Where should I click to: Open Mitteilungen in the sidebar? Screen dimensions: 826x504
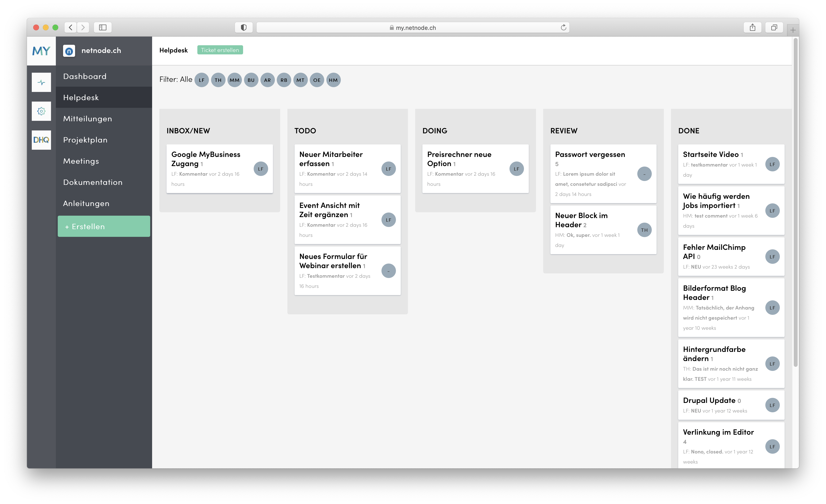pos(104,119)
